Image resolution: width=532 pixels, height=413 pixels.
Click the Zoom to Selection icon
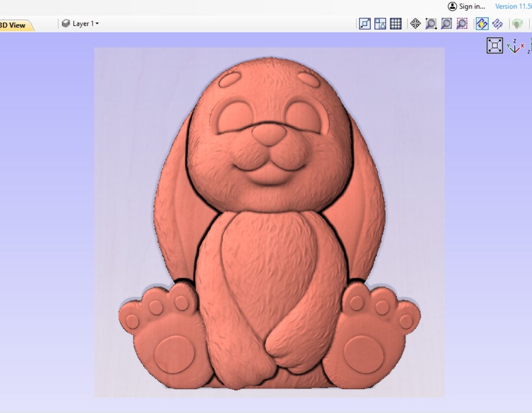[x=462, y=23]
